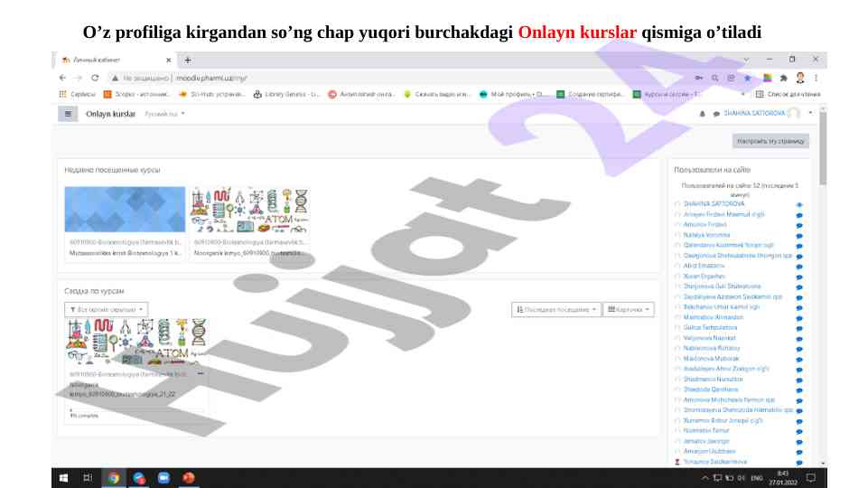Click chat icon beside Amonov Firdavs
868x488 pixels.
799,225
